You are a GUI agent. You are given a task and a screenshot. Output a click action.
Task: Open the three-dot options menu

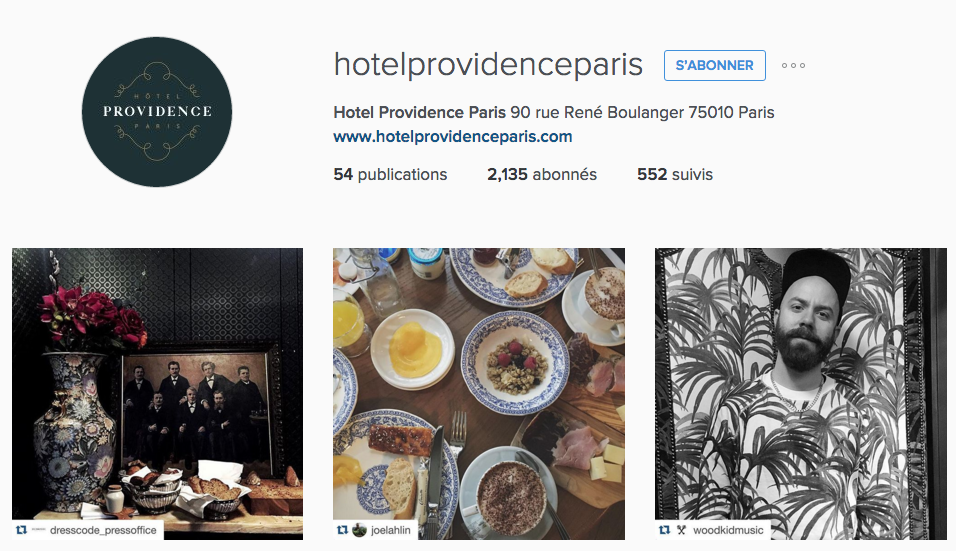point(793,66)
